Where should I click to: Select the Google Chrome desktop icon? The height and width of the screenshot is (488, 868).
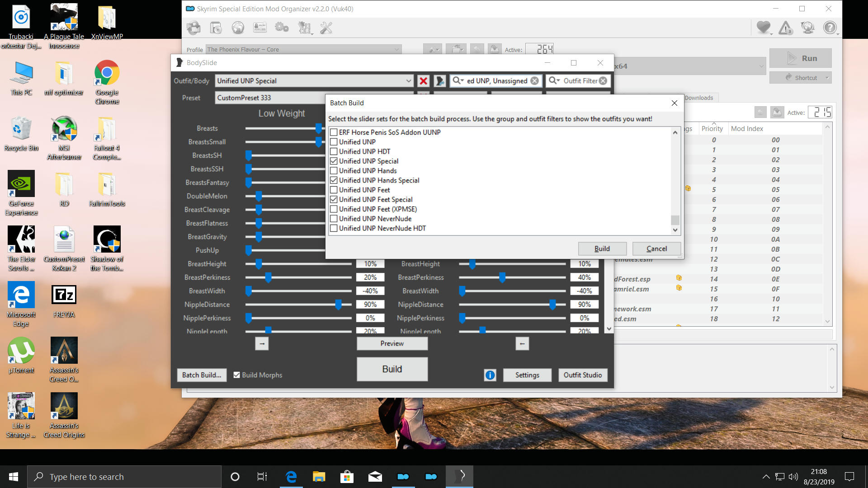click(x=107, y=82)
